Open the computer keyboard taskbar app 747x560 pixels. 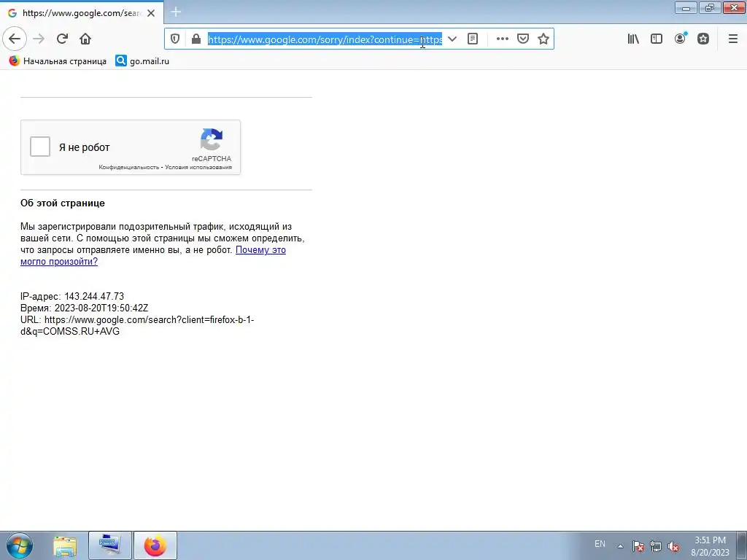(110, 545)
